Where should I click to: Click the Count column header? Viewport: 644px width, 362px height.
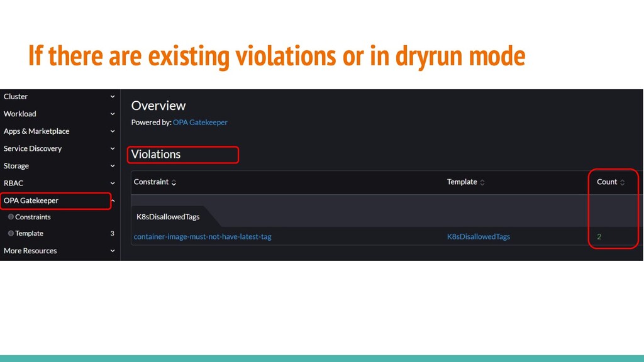pyautogui.click(x=607, y=182)
